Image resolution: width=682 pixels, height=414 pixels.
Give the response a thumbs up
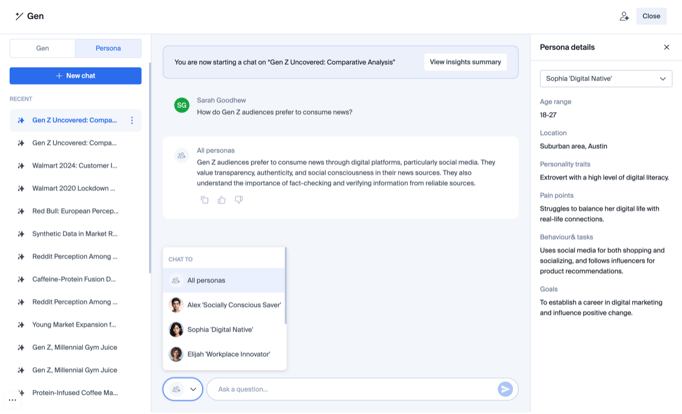[222, 200]
